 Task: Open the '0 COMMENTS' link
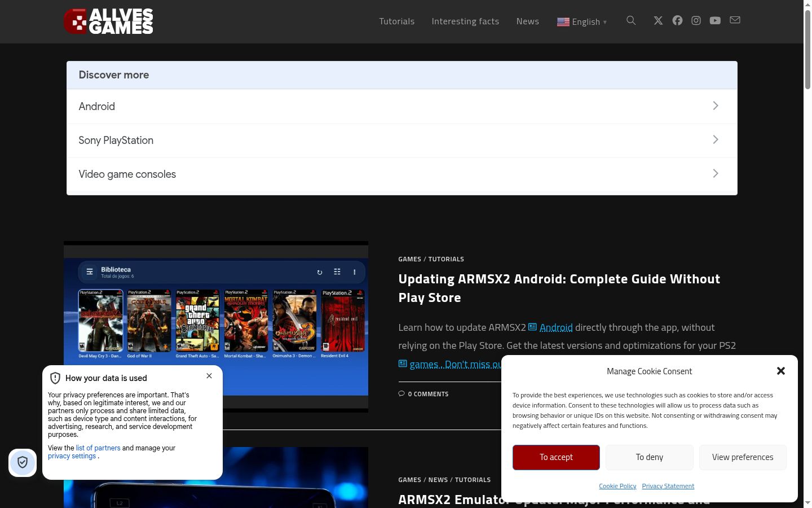(x=423, y=394)
